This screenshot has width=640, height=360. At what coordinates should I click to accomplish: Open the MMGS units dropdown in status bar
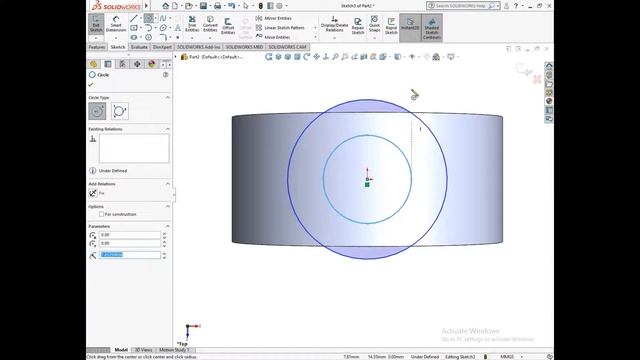pyautogui.click(x=522, y=357)
